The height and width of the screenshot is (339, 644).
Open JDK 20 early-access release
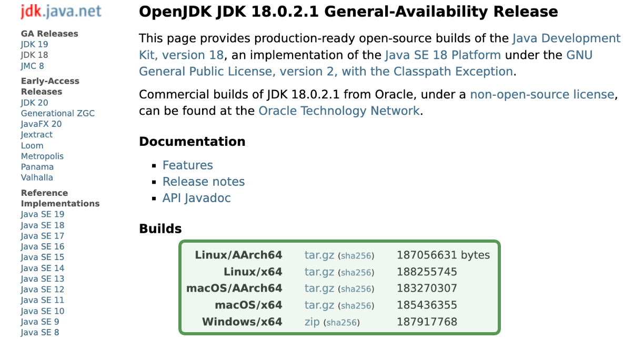tap(35, 103)
